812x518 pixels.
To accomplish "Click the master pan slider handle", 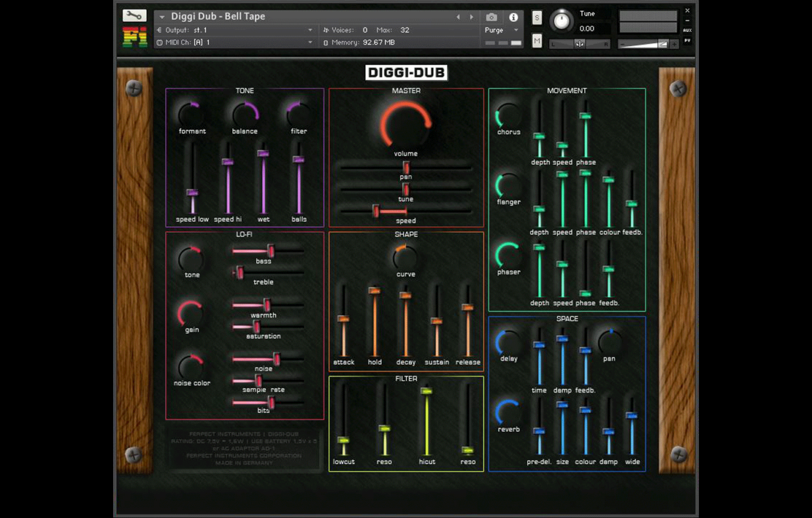I will 406,167.
